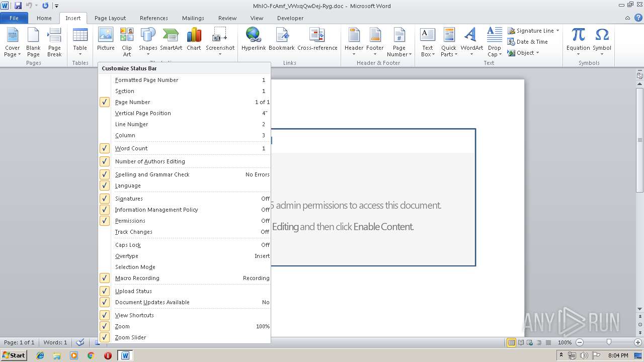Click the vertical scrollbar thumb

click(639, 140)
